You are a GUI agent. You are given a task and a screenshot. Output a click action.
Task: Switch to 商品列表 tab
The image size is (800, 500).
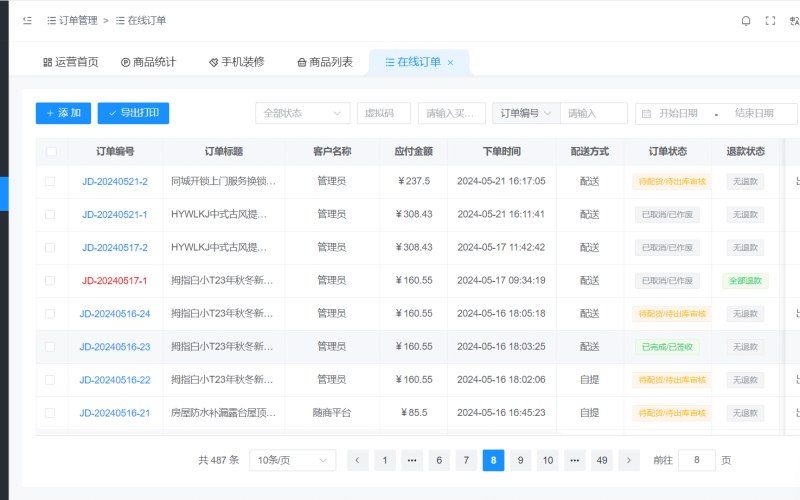(325, 62)
